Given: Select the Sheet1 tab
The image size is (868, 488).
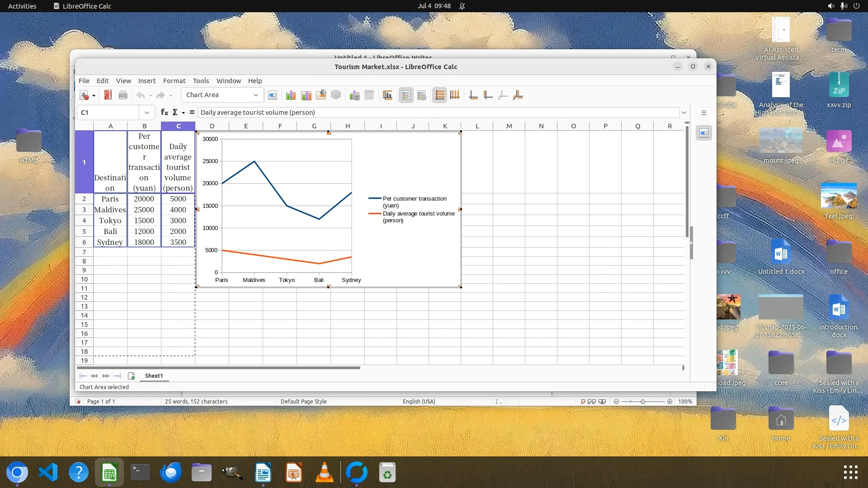Looking at the screenshot, I should (x=154, y=375).
